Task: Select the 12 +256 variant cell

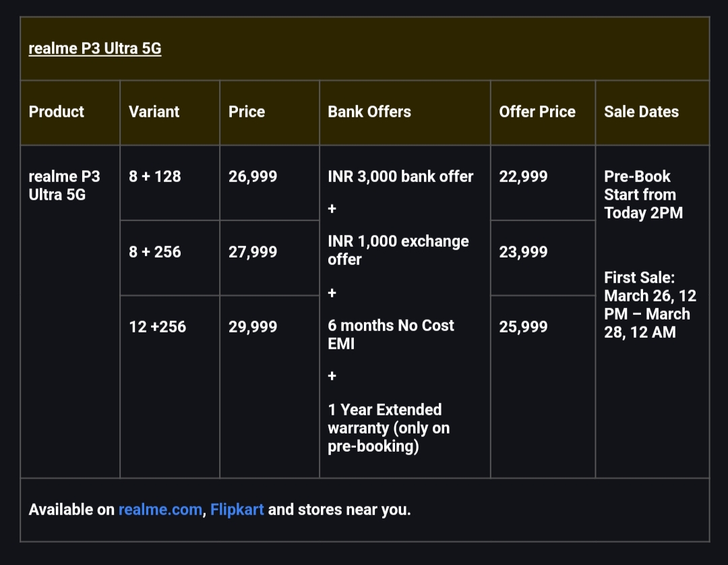Action: 157,327
